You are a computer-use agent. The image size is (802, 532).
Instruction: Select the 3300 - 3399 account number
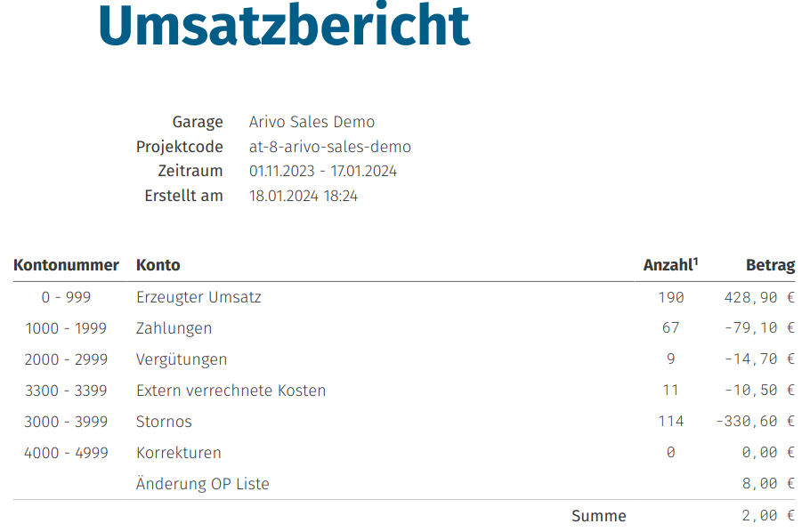[x=66, y=391]
